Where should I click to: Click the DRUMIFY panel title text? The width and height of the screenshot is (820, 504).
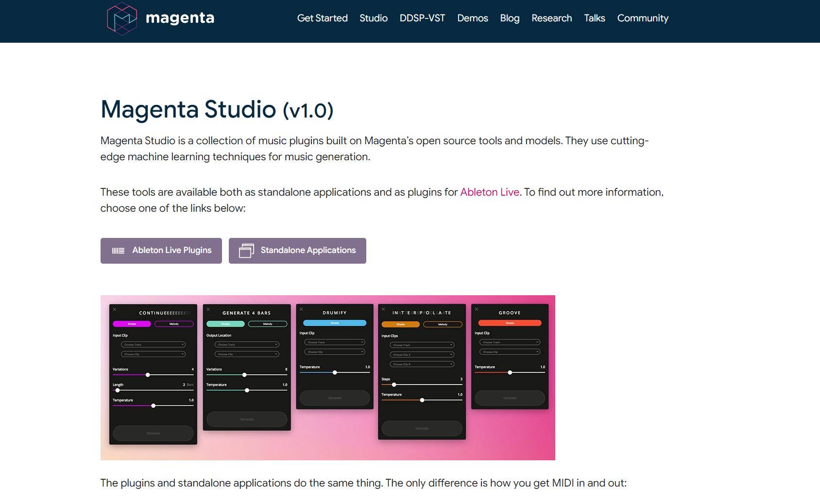coord(335,313)
